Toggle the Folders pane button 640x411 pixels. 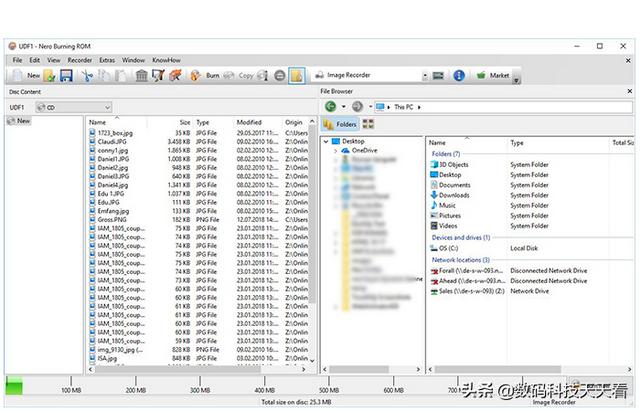(340, 124)
